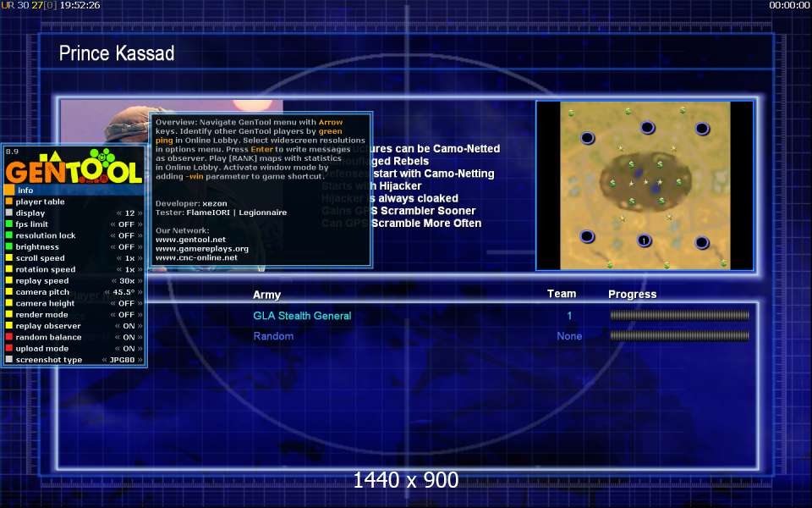Toggle the replay observer ON value

129,326
